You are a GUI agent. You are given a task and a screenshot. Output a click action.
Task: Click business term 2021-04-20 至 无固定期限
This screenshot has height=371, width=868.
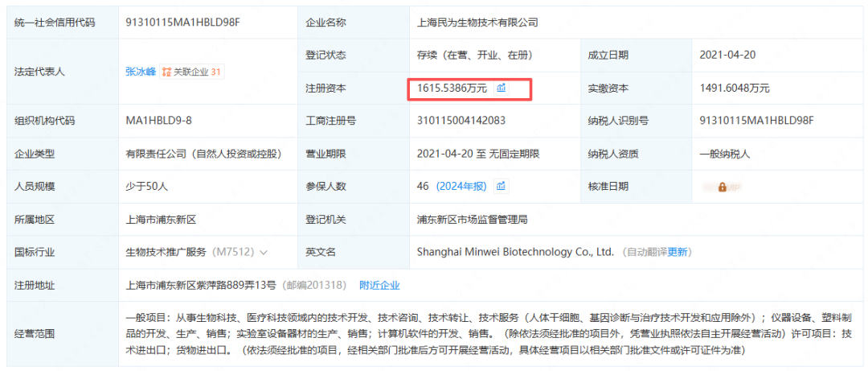[x=478, y=154]
